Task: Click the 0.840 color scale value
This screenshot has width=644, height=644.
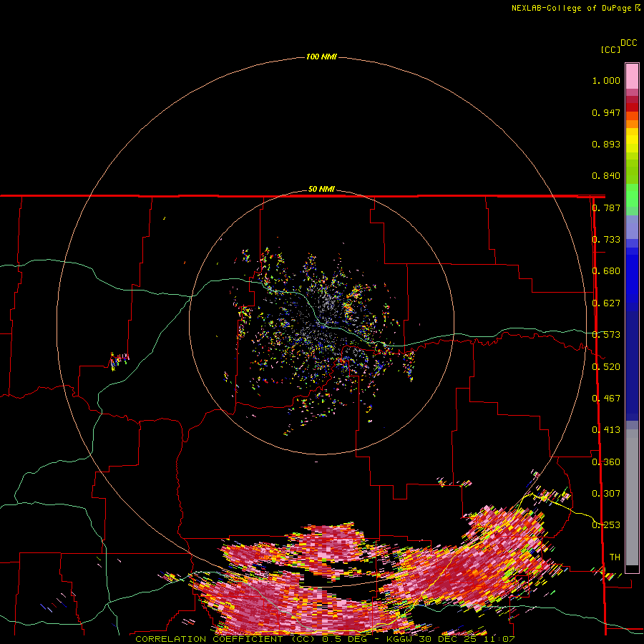Action: (606, 176)
